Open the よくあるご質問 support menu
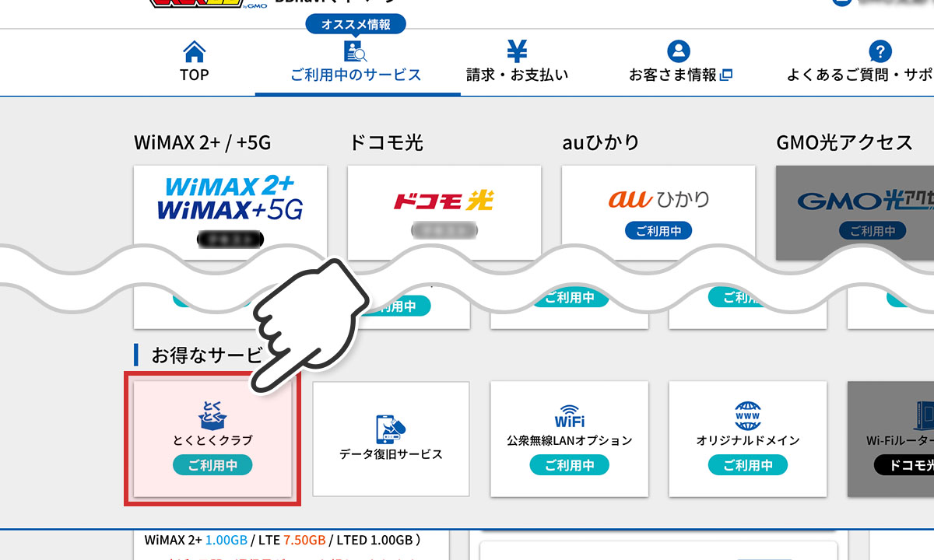Screen dimensions: 934x560 [x=859, y=62]
